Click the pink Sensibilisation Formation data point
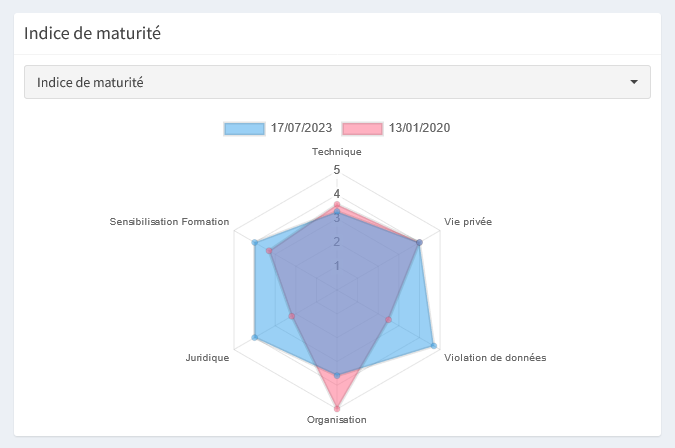 270,251
